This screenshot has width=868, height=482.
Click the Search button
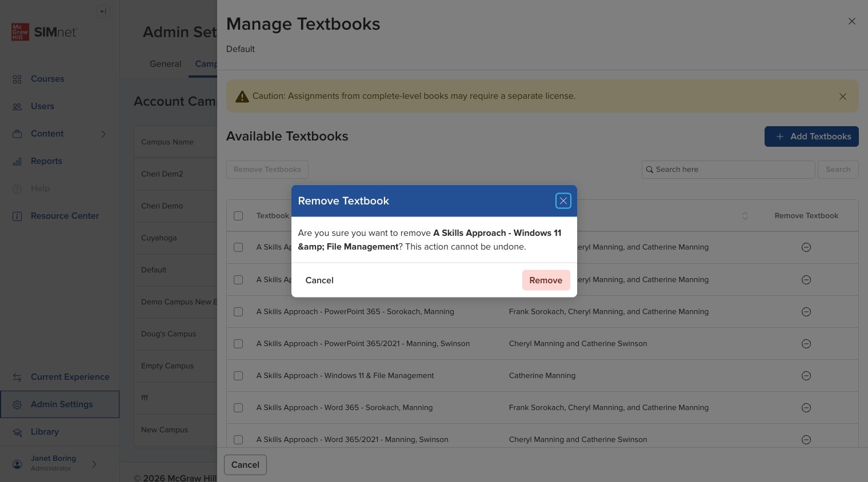(x=838, y=170)
